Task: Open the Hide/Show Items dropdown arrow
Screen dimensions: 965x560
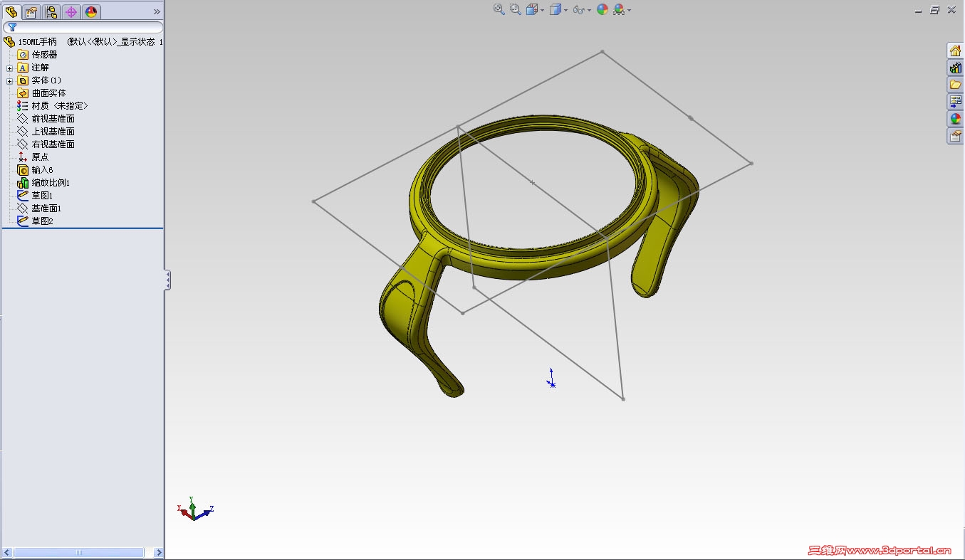Action: [x=590, y=10]
